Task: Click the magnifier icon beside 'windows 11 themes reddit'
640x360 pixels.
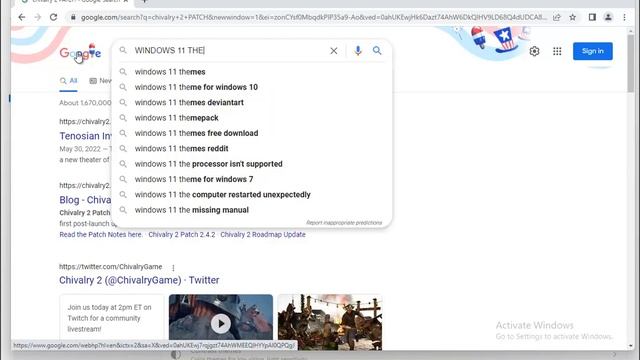Action: pyautogui.click(x=123, y=149)
